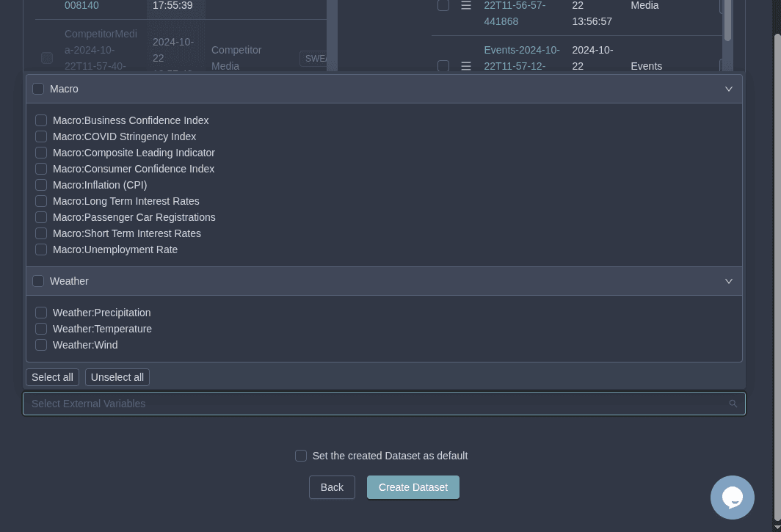Collapse the Macro section chevron
Screen dimensions: 781x532
pos(728,89)
